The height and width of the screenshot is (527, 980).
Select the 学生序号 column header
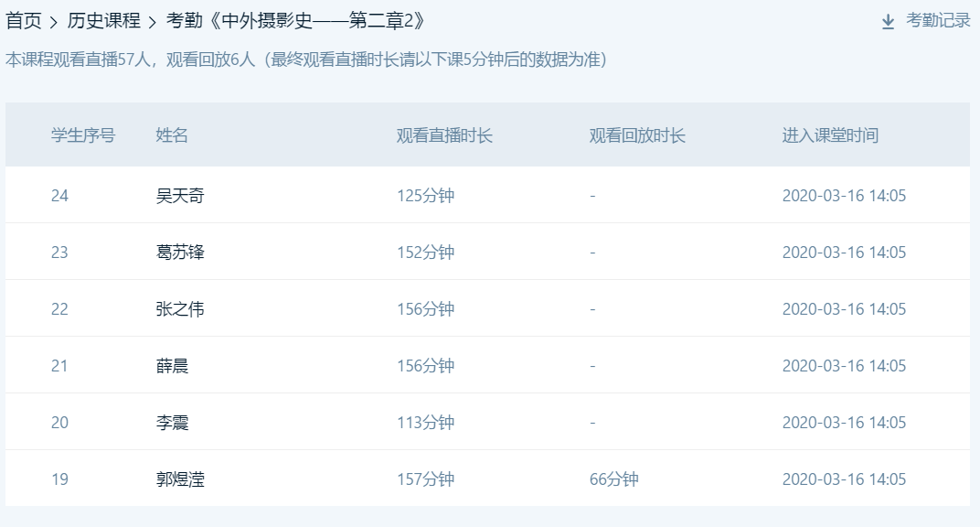tap(83, 135)
